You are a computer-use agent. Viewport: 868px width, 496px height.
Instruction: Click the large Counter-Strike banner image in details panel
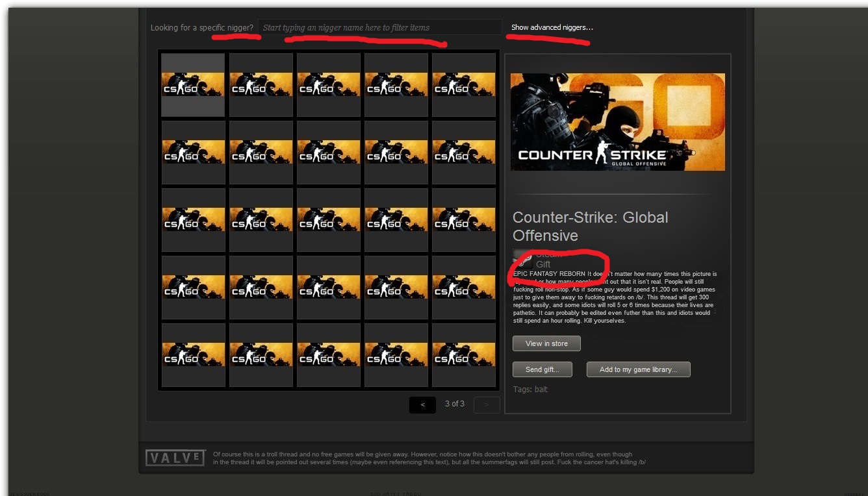[x=618, y=122]
